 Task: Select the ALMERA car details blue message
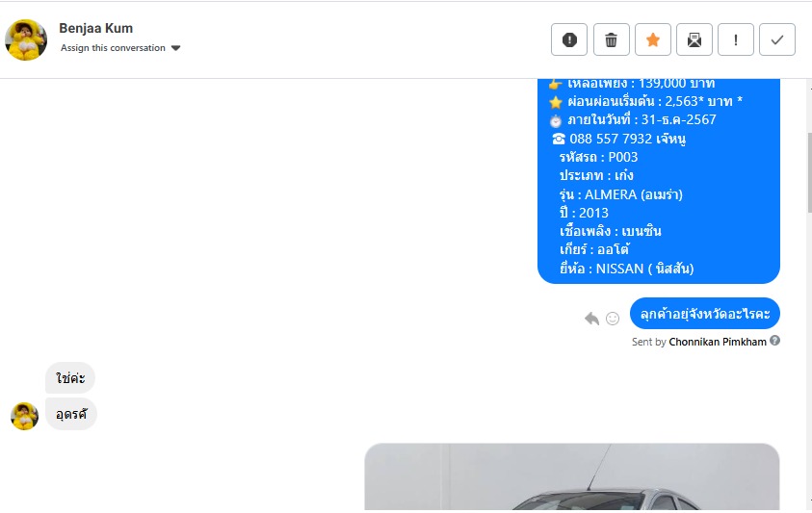point(659,181)
